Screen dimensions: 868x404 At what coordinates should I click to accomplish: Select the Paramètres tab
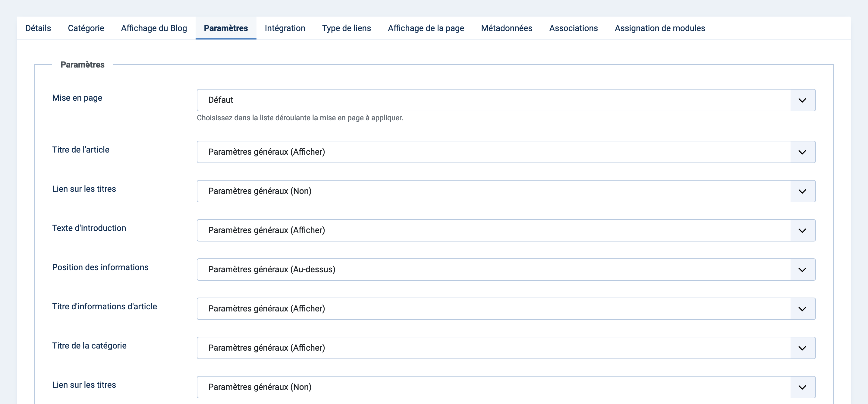[x=226, y=28]
